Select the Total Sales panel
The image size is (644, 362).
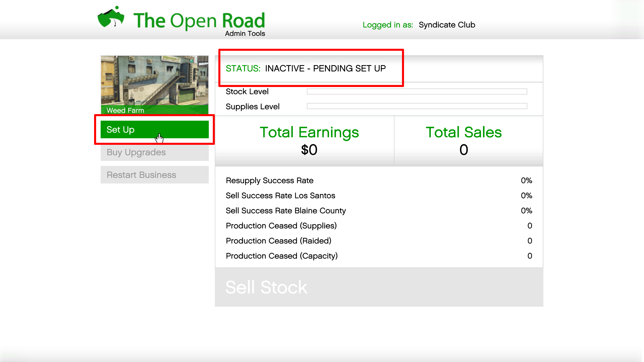pos(464,141)
